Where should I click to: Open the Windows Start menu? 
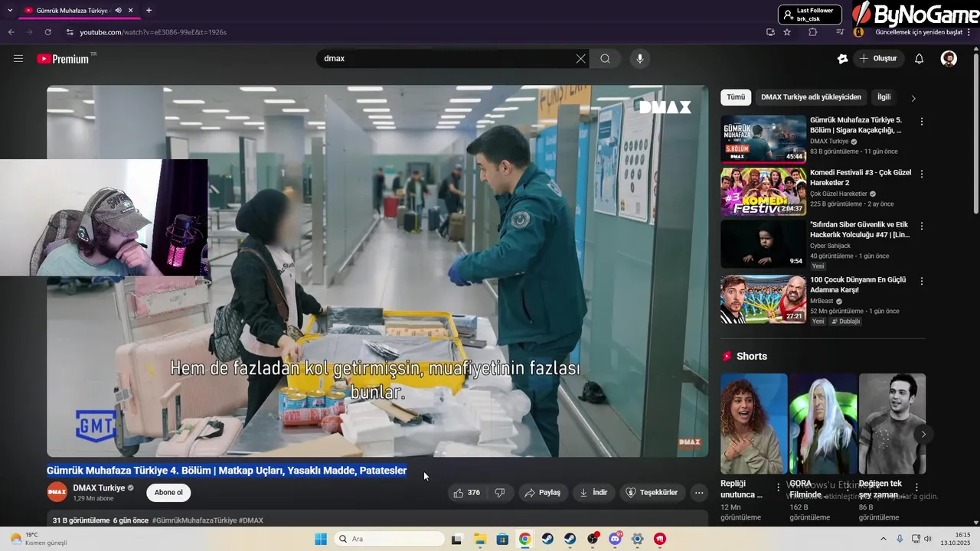tap(321, 540)
